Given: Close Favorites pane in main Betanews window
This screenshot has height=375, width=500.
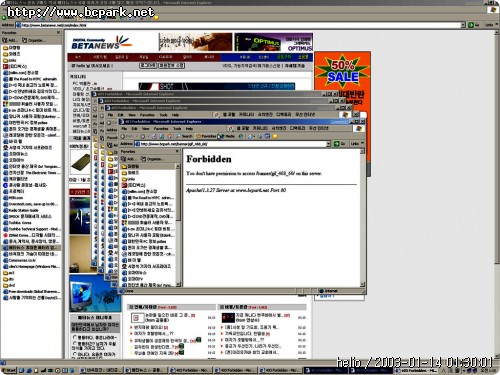Looking at the screenshot, I should (59, 33).
